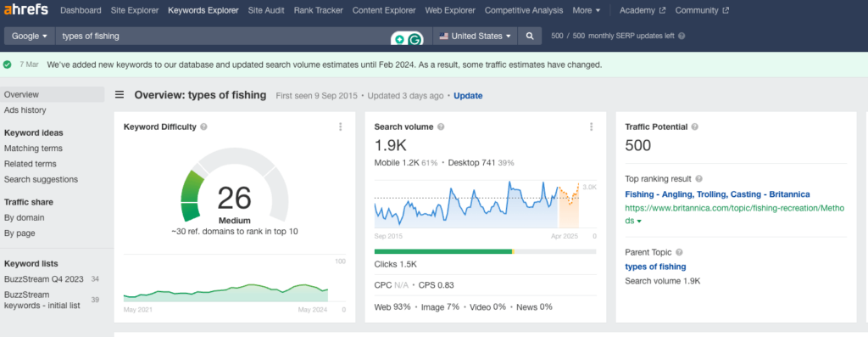Open Keyword Difficulty card three-dot menu
Viewport: 868px width, 337px height.
(341, 127)
